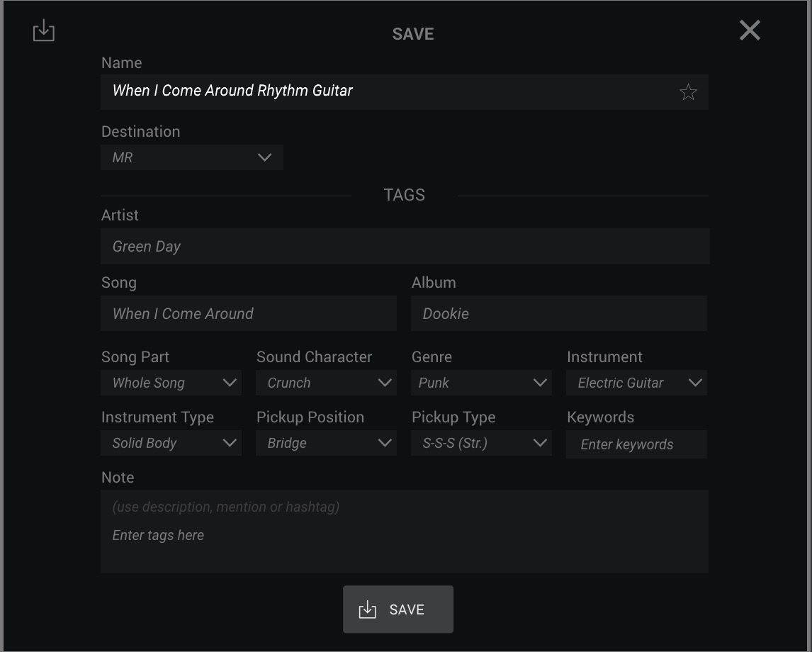Close the Save dialog with X

point(749,30)
